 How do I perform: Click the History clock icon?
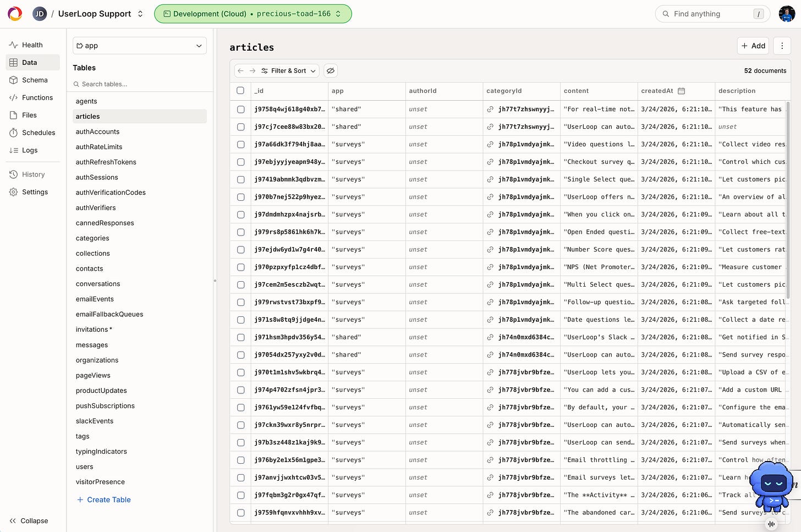point(14,174)
